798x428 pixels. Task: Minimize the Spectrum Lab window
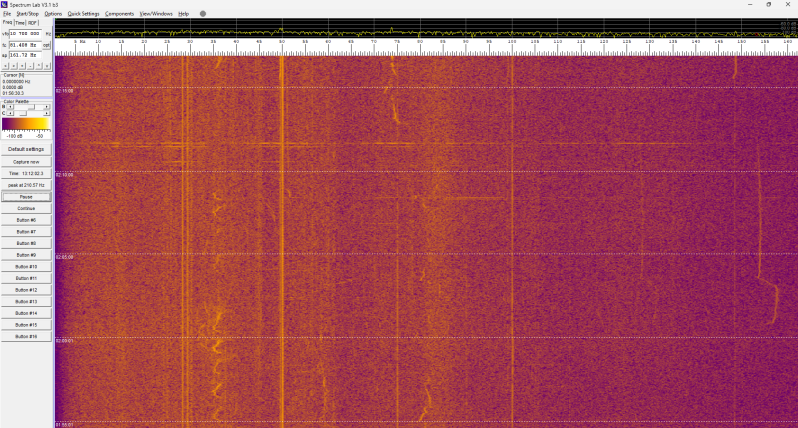coord(750,5)
